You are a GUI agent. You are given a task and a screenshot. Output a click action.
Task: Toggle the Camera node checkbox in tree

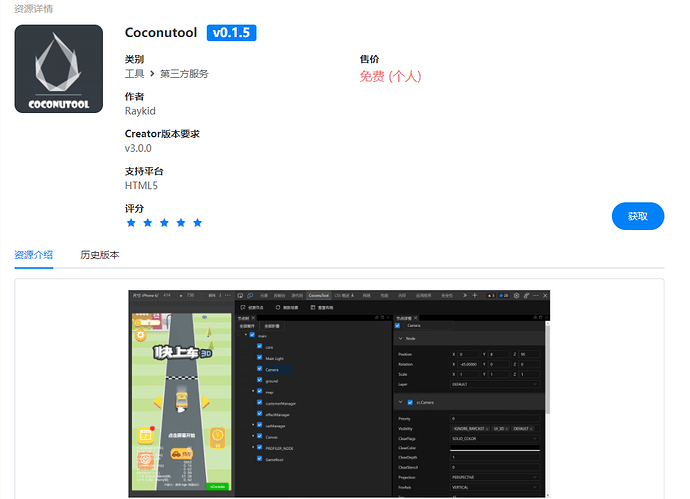260,369
